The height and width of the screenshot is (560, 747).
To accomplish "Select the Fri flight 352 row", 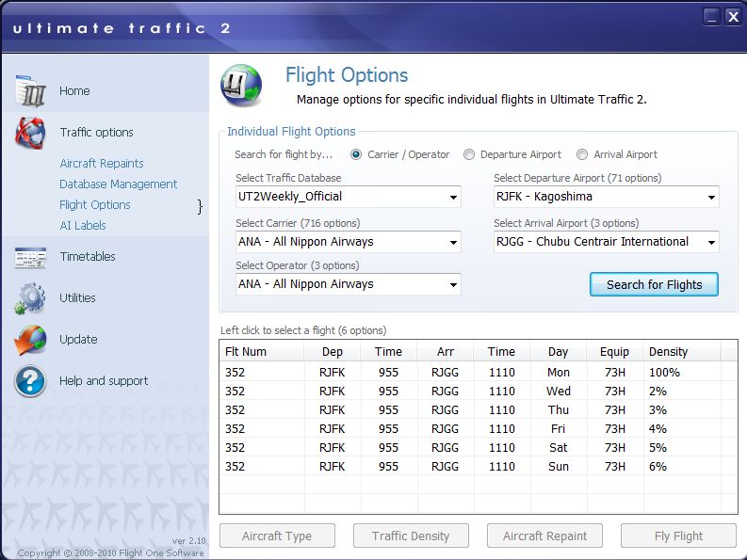I will click(x=479, y=429).
